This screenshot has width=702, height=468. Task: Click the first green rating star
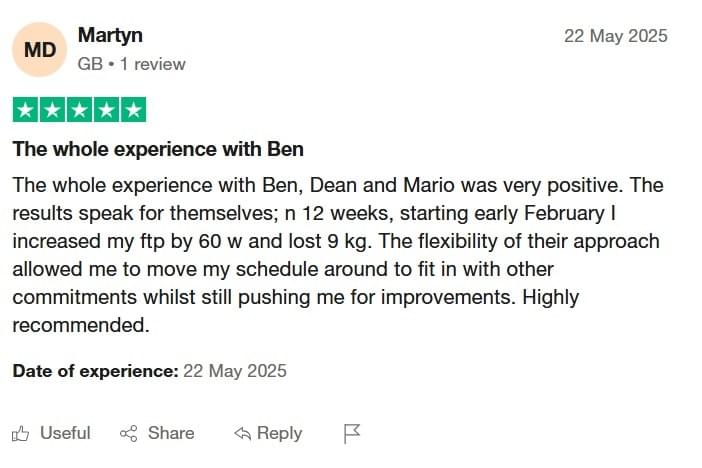click(26, 110)
